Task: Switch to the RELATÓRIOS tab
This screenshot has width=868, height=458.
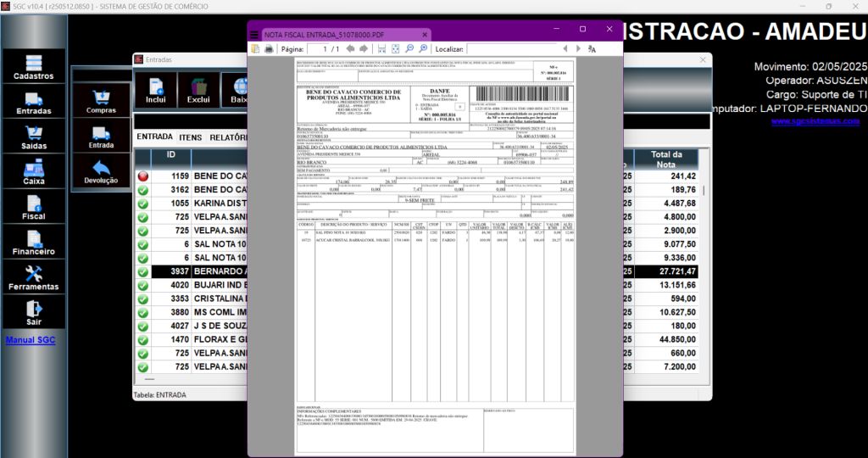Action: (x=227, y=137)
